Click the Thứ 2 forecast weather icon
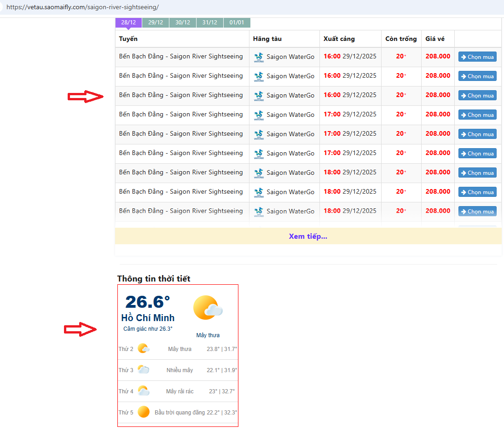Viewport: 504px width, 443px height. click(143, 349)
